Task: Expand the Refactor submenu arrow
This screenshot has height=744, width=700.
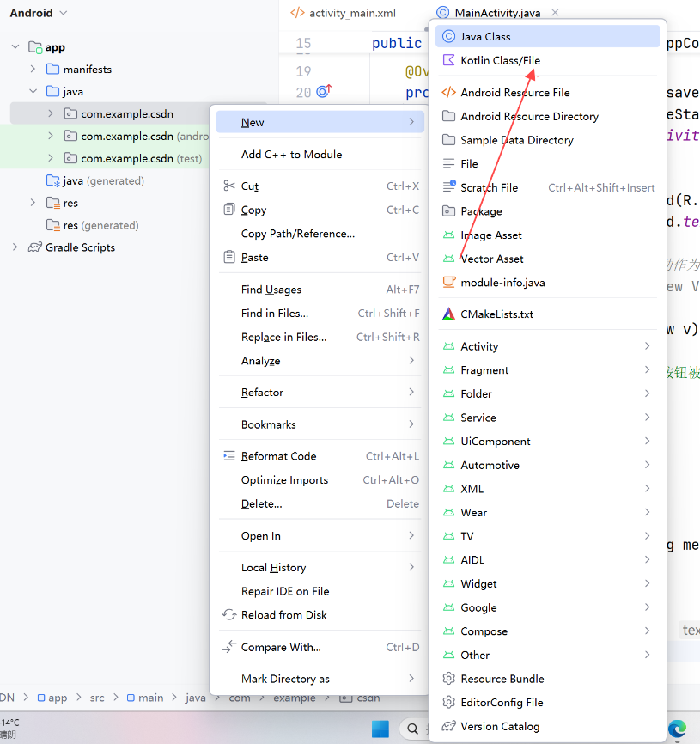Action: 411,392
